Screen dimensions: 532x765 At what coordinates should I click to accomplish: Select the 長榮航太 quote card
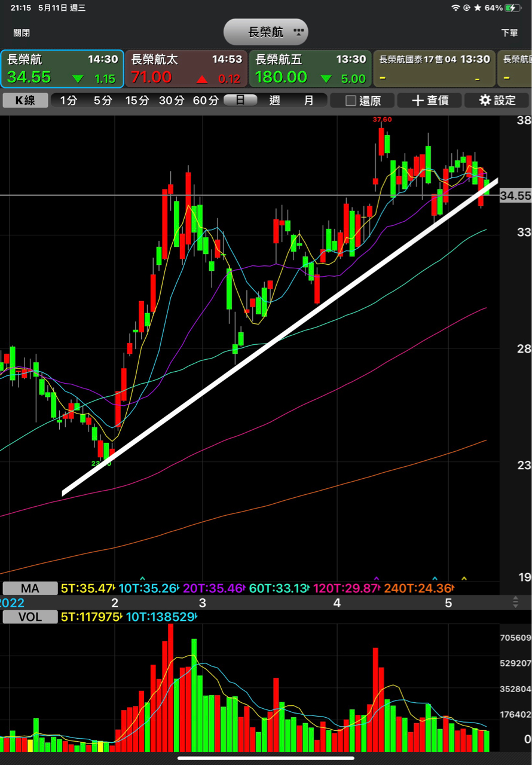[x=186, y=69]
